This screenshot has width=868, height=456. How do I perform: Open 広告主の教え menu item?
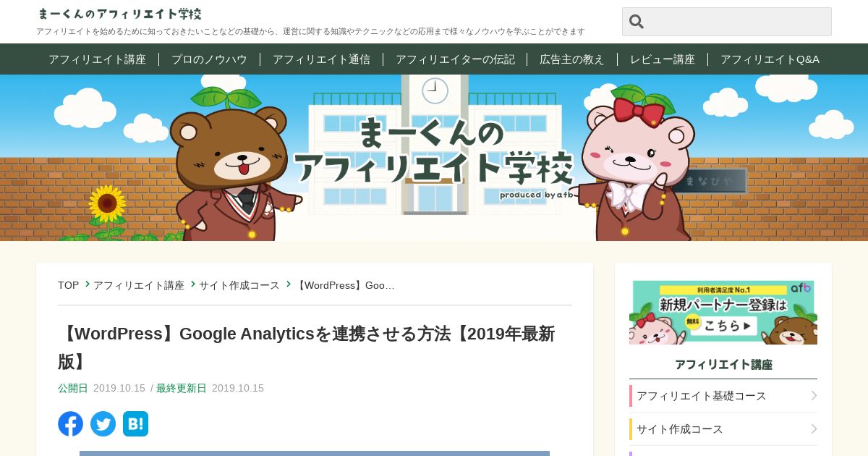(571, 59)
